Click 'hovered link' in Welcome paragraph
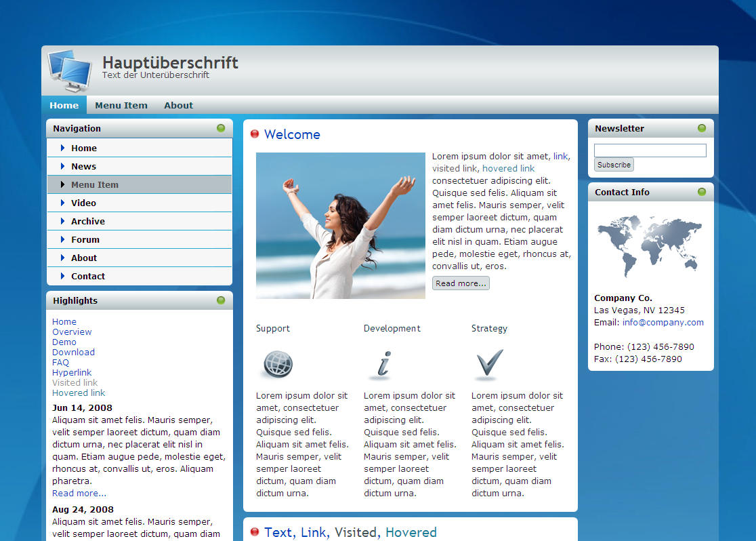756x541 pixels. coord(508,168)
